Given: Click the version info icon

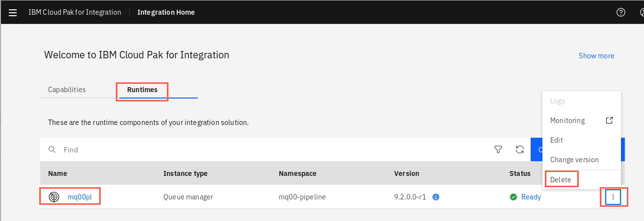Looking at the screenshot, I should click(x=435, y=197).
